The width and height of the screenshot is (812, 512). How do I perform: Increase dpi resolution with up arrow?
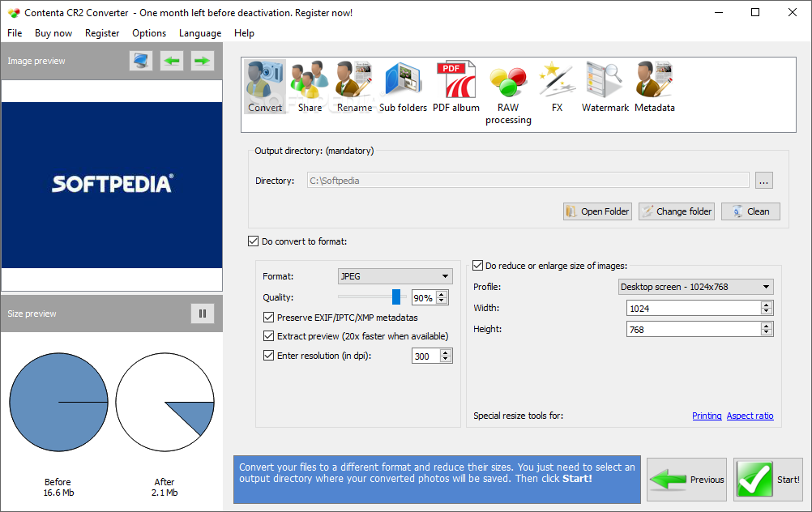(446, 352)
